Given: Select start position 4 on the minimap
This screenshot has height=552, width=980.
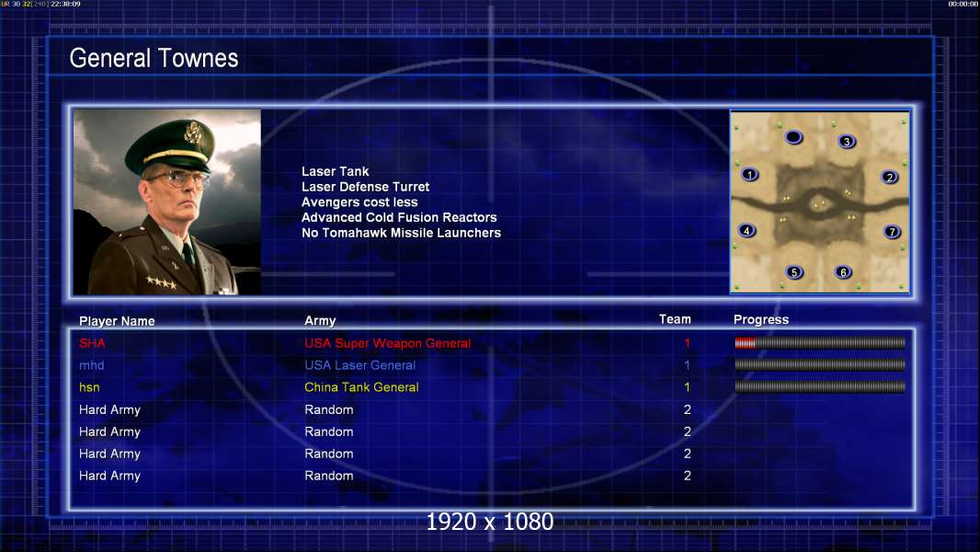Looking at the screenshot, I should (746, 230).
